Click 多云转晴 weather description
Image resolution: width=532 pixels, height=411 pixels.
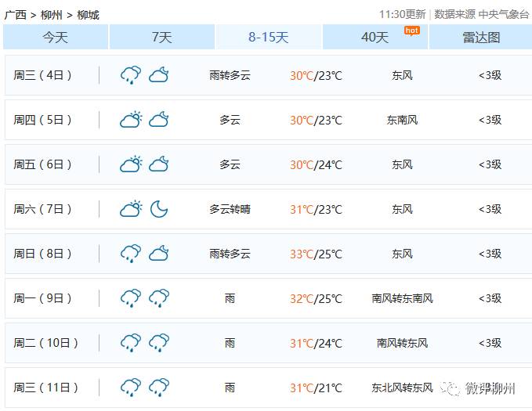click(230, 209)
